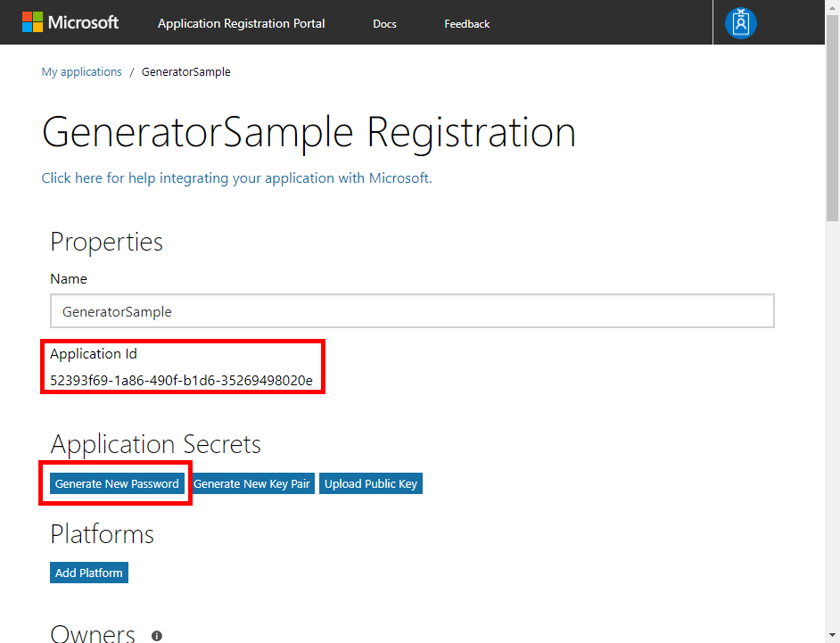Click the scrollbar up arrow
Screen dimensions: 840x643
(832, 6)
